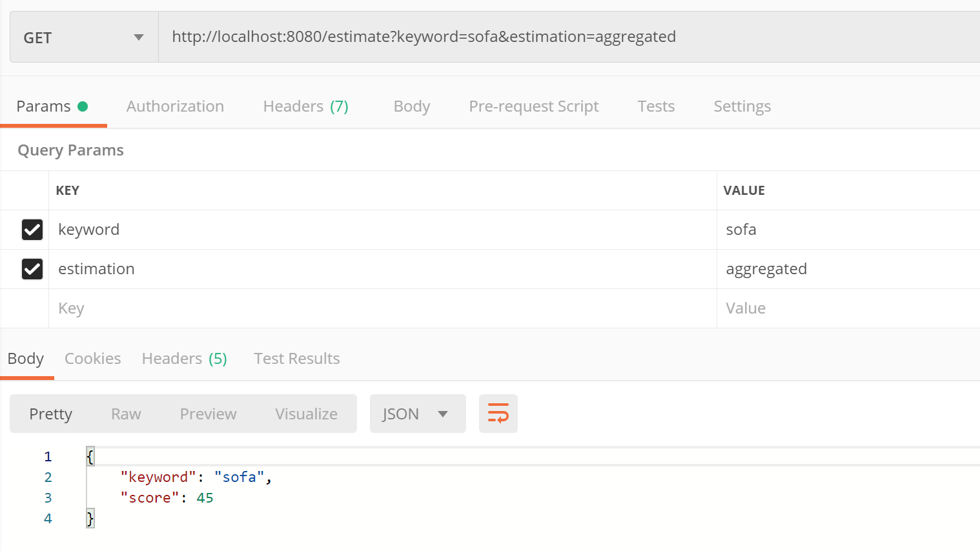Click the "keyword": "sofa" response line
Image resolution: width=980 pixels, height=551 pixels.
click(196, 477)
